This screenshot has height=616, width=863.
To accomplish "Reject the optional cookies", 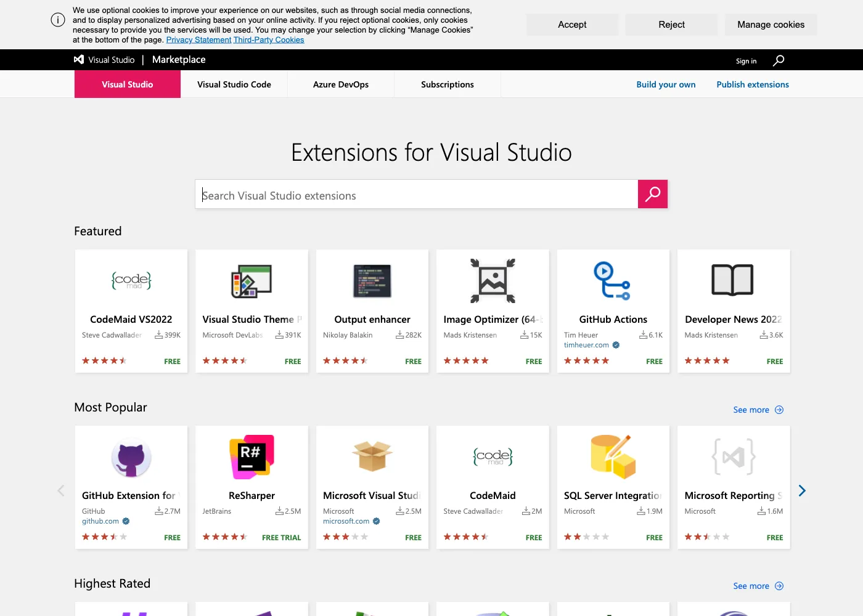I will point(671,25).
